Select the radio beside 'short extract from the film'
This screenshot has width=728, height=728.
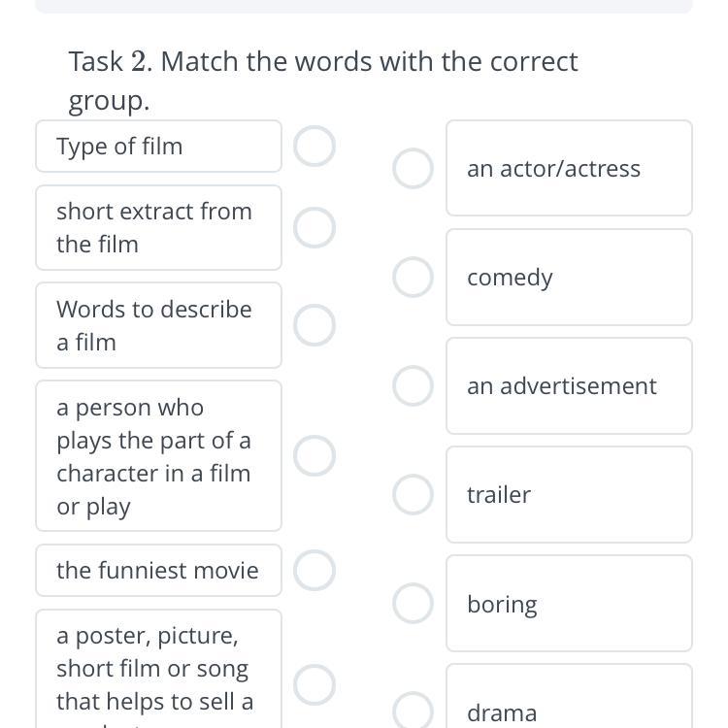[x=314, y=227]
